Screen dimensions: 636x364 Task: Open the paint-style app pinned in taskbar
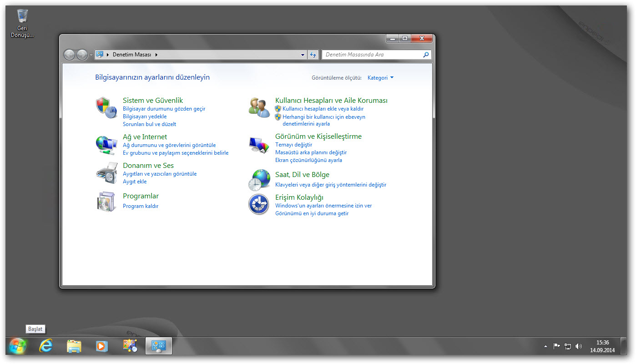click(x=130, y=346)
